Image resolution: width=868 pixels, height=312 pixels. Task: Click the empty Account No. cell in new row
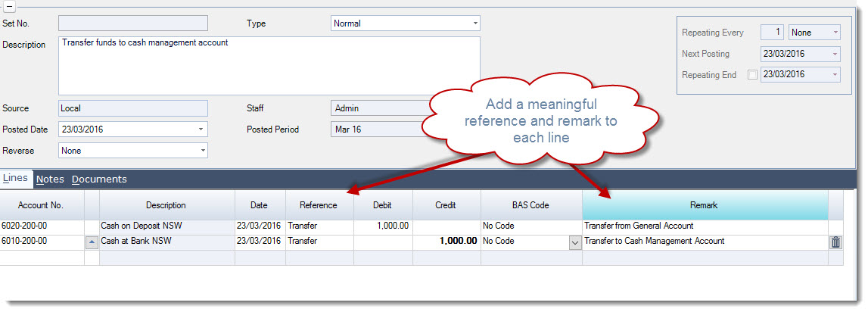(x=42, y=257)
